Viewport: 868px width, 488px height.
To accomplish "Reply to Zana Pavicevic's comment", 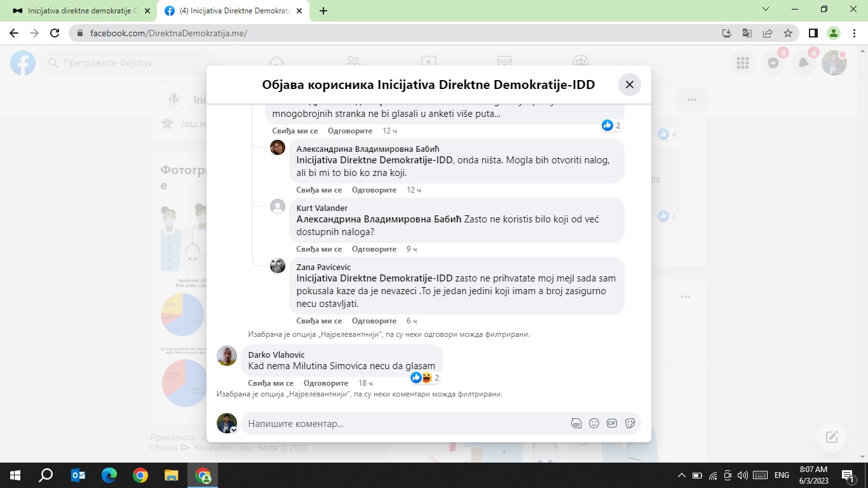I will pyautogui.click(x=374, y=321).
